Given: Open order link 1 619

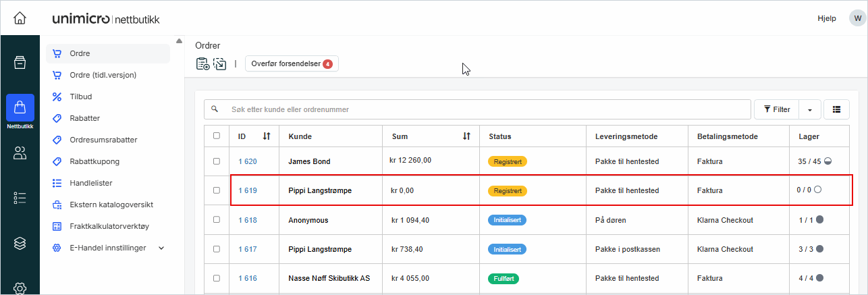Looking at the screenshot, I should pos(248,191).
